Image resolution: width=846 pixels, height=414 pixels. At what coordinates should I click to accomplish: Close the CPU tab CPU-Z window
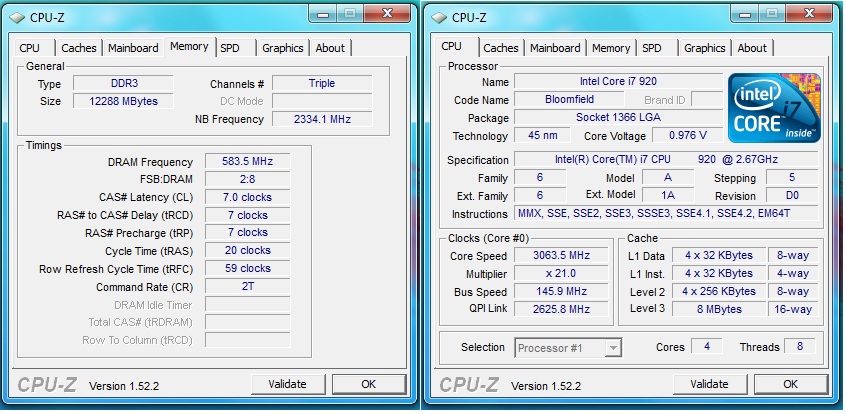[809, 13]
